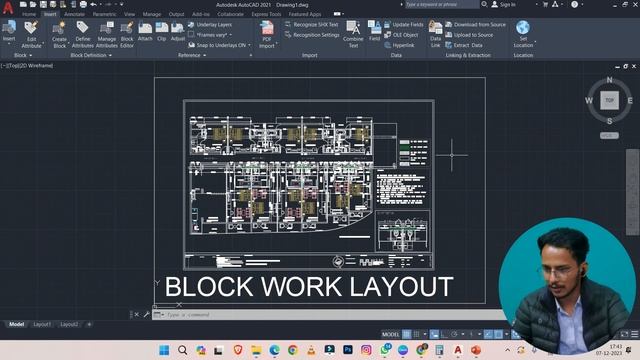
Task: Open Windows Start menu
Action: pyautogui.click(x=164, y=350)
